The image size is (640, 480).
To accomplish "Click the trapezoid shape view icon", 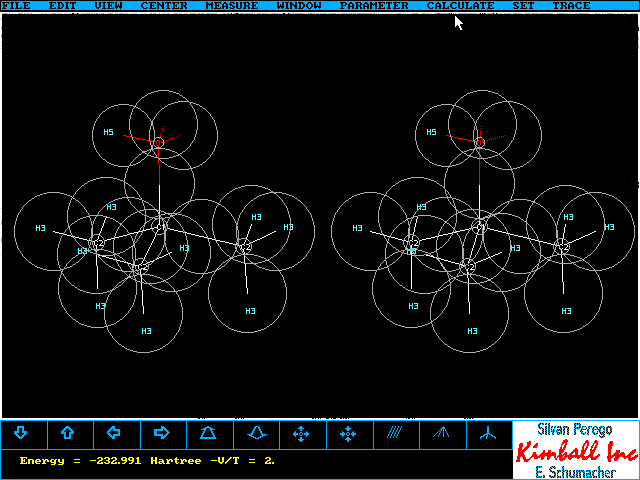I will point(208,433).
